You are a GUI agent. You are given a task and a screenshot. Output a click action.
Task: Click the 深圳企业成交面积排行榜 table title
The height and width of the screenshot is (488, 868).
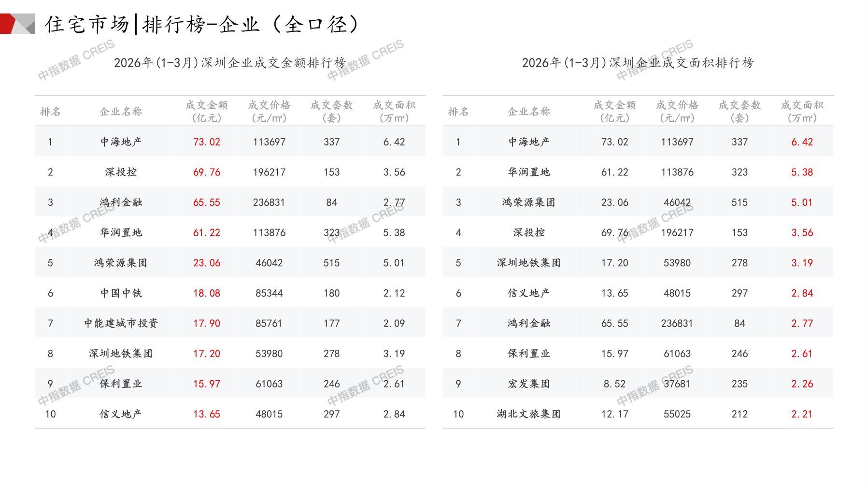coord(638,63)
